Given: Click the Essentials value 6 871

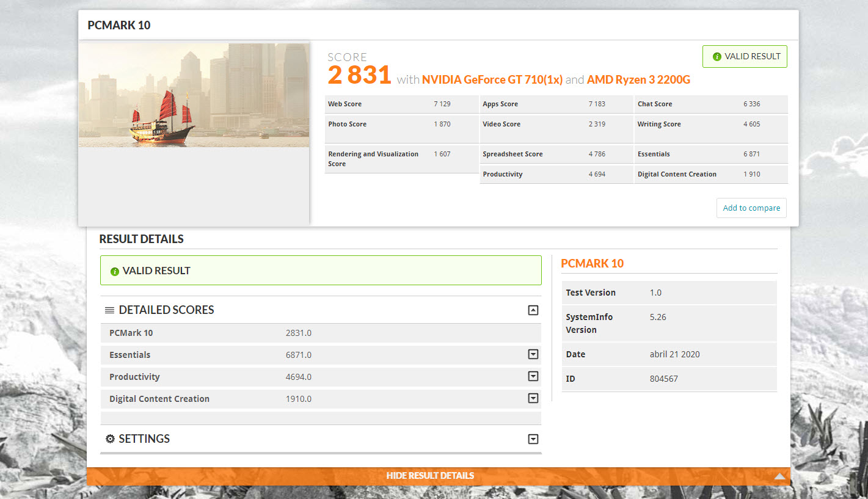Looking at the screenshot, I should pyautogui.click(x=752, y=154).
